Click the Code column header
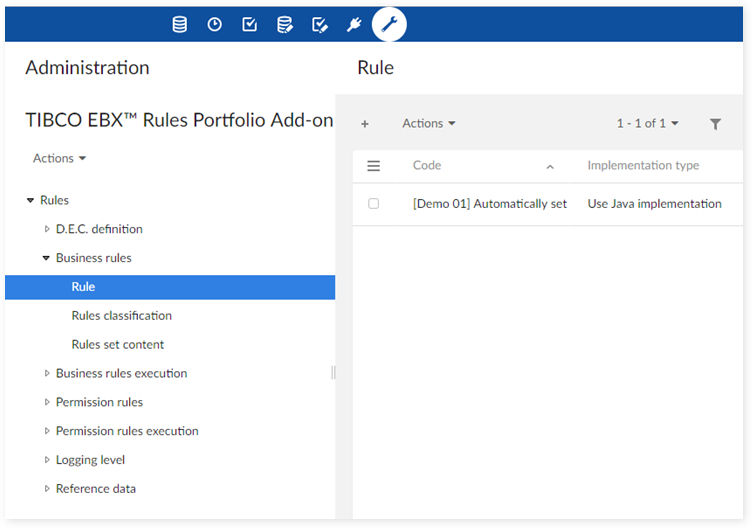This screenshot has width=752, height=528. click(427, 165)
